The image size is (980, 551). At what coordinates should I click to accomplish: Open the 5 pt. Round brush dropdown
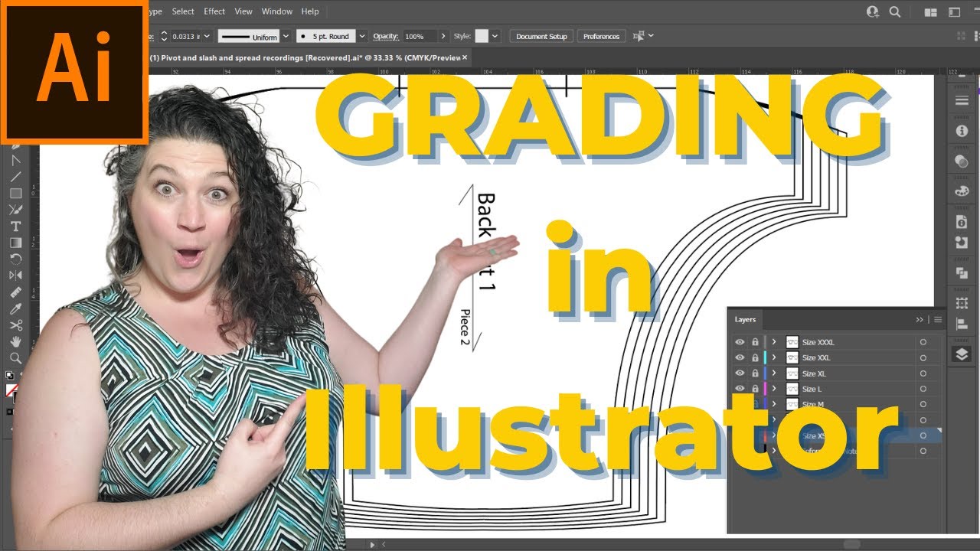362,36
